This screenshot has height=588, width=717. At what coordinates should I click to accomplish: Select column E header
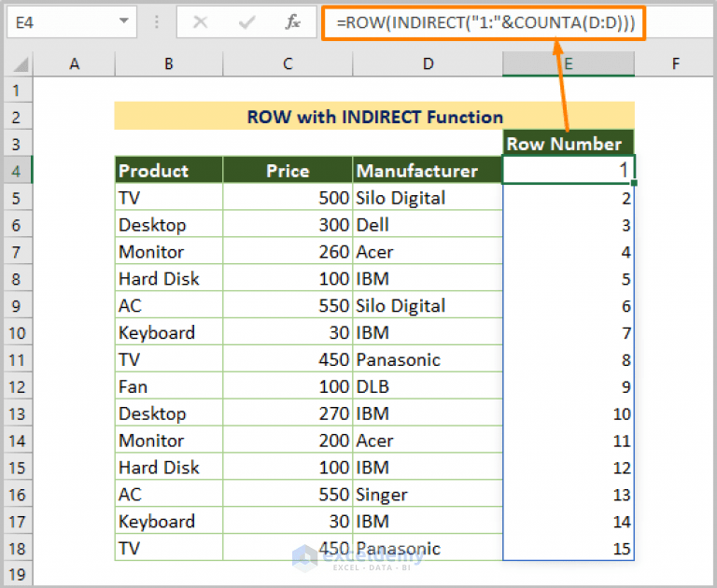pos(569,63)
